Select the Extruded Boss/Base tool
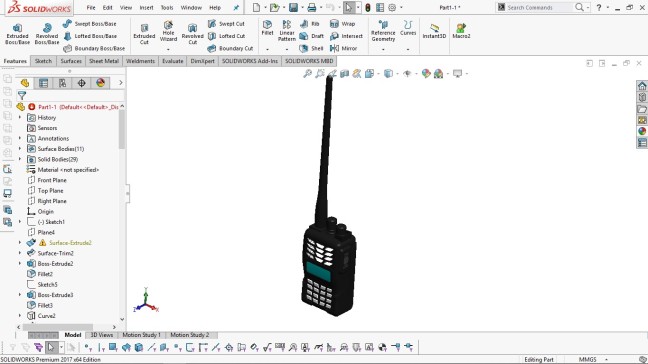The image size is (648, 364). (17, 33)
